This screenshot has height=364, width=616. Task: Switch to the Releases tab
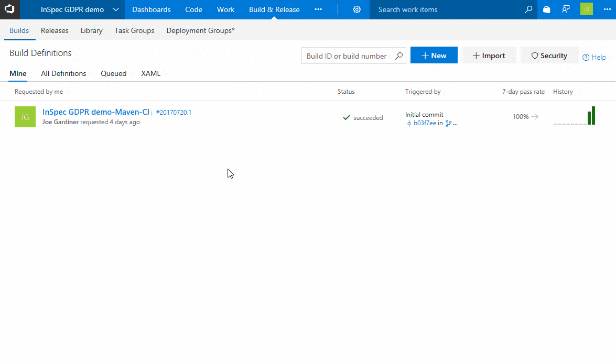[x=55, y=30]
